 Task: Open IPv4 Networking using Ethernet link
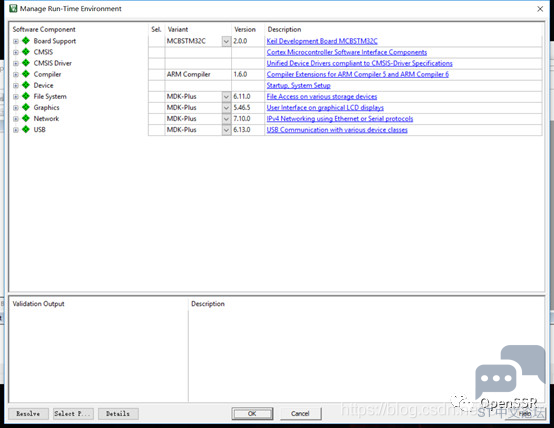pyautogui.click(x=340, y=119)
